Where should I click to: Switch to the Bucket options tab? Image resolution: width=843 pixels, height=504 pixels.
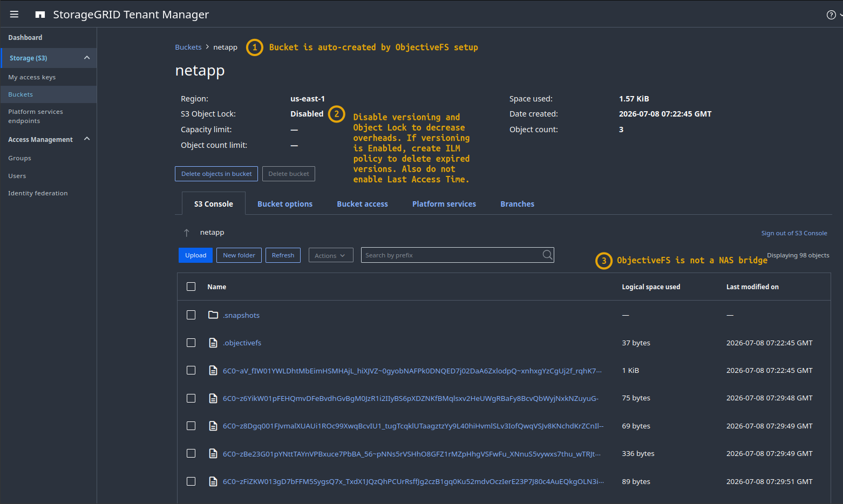coord(285,204)
